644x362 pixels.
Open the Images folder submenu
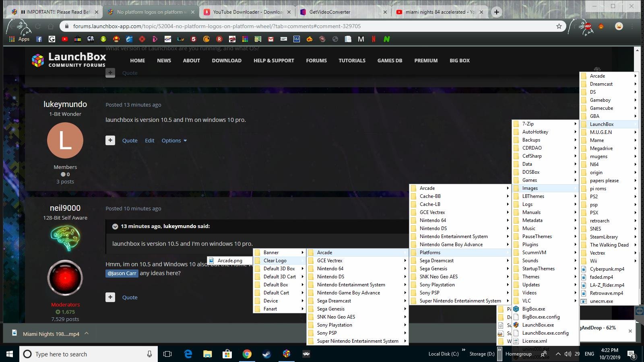coord(546,188)
